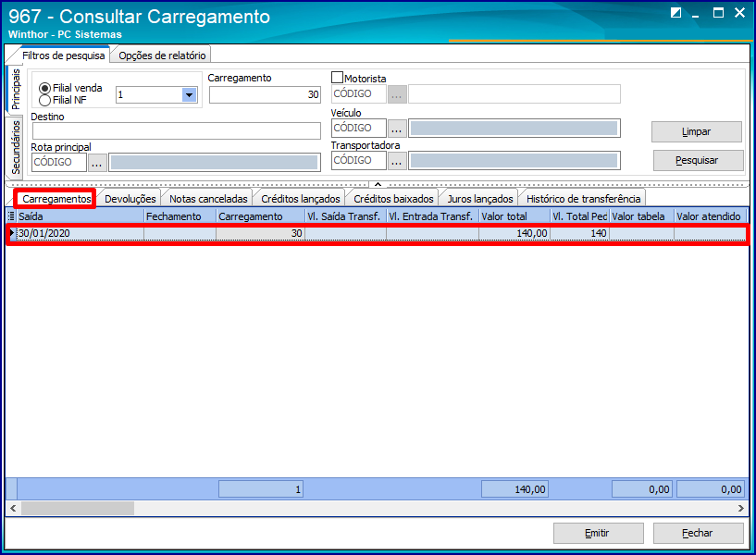This screenshot has width=756, height=555.
Task: Open the Juros lançados tab
Action: pyautogui.click(x=479, y=199)
